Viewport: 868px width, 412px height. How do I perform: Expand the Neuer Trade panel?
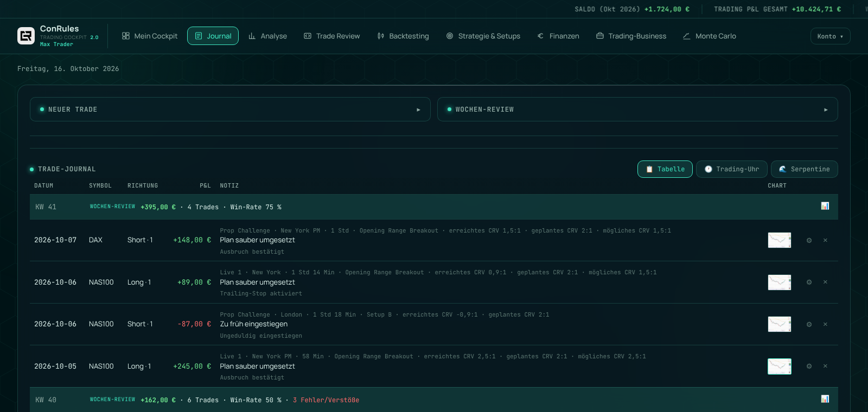pos(230,110)
